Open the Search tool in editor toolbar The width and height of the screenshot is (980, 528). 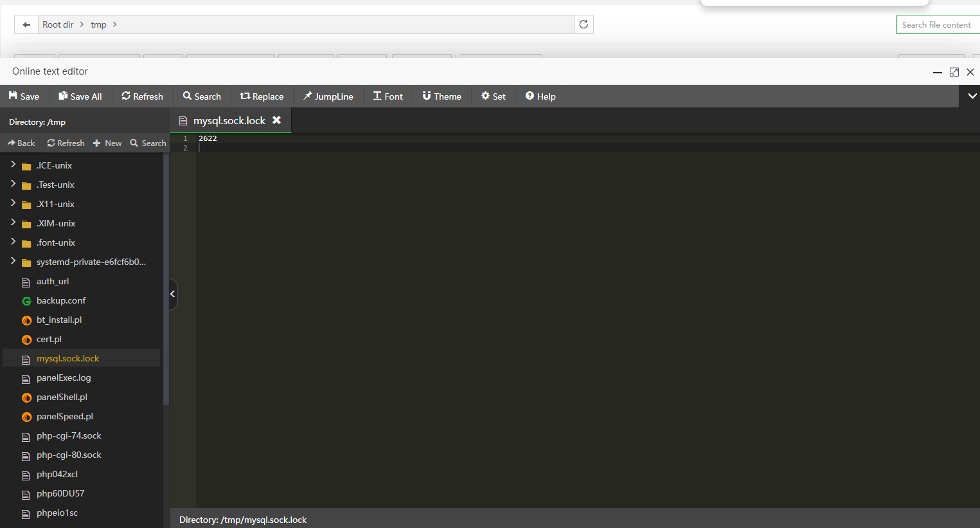[x=202, y=96]
